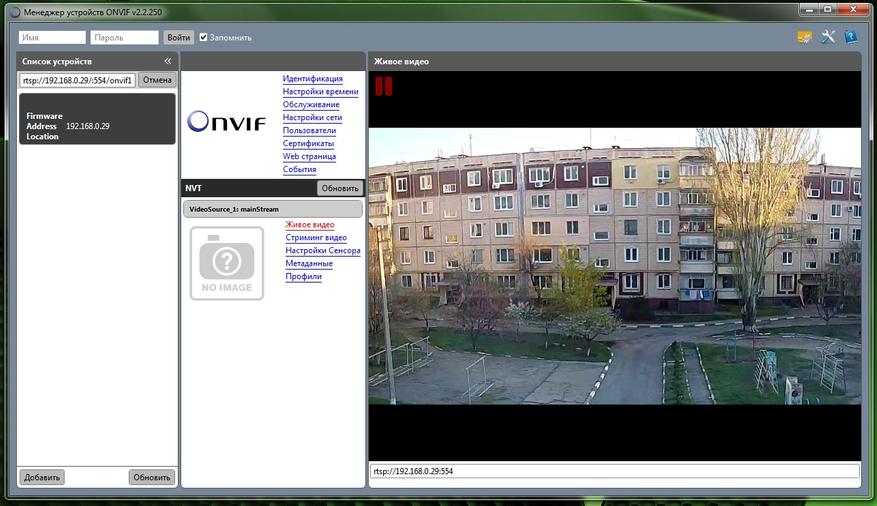Screen dimensions: 877x506
Task: Click the NO IMAGE camera placeholder thumbnail
Action: point(227,263)
